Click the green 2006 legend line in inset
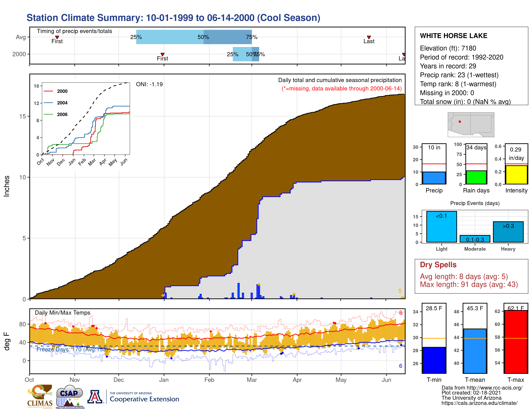Image resolution: width=532 pixels, height=411 pixels. pos(48,114)
